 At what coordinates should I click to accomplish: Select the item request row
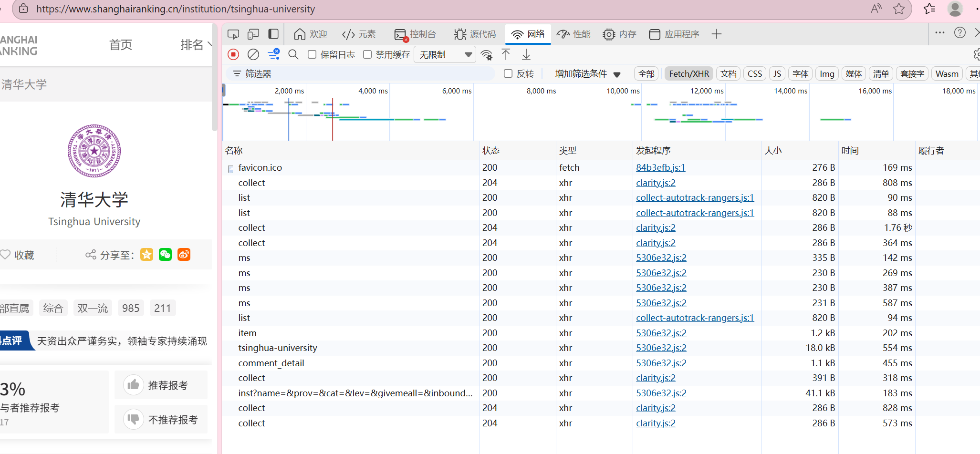pos(601,333)
